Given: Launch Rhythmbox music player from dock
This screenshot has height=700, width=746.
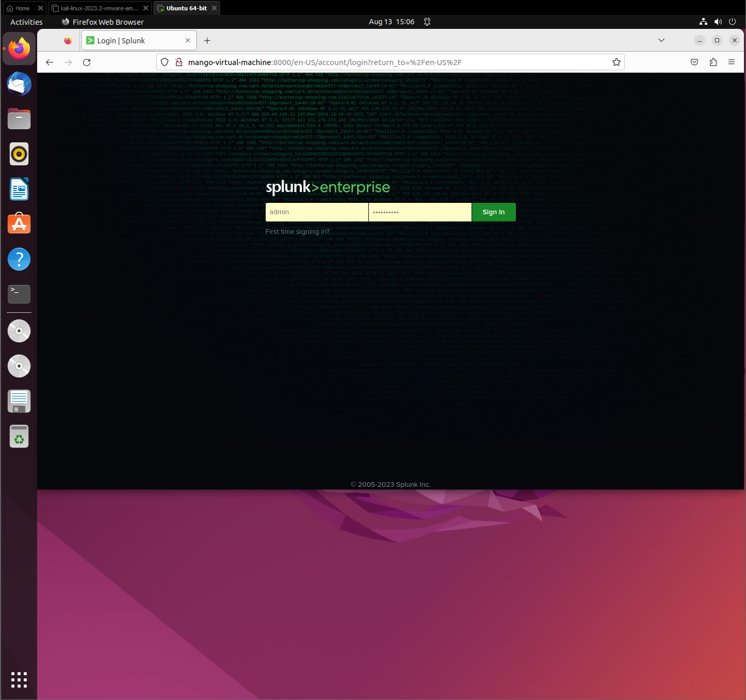Looking at the screenshot, I should click(19, 154).
